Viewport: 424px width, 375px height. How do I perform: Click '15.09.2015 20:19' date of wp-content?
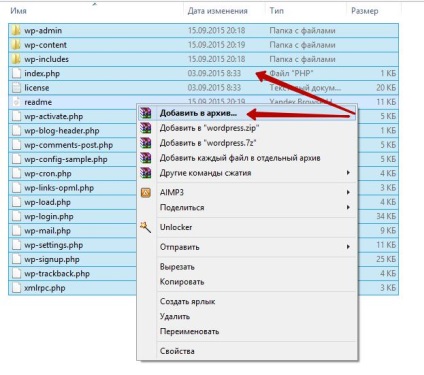[x=216, y=45]
